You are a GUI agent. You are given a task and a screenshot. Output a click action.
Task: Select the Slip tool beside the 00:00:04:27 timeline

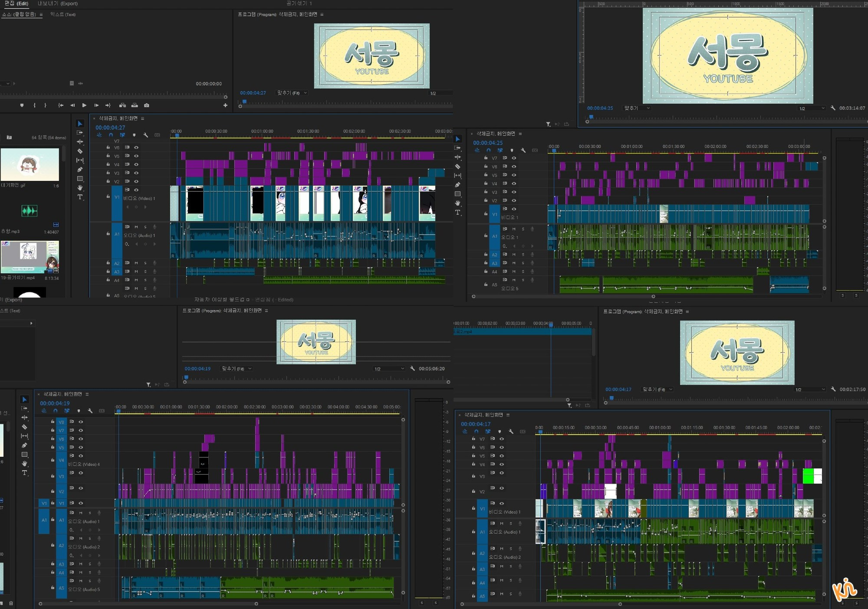pyautogui.click(x=80, y=160)
